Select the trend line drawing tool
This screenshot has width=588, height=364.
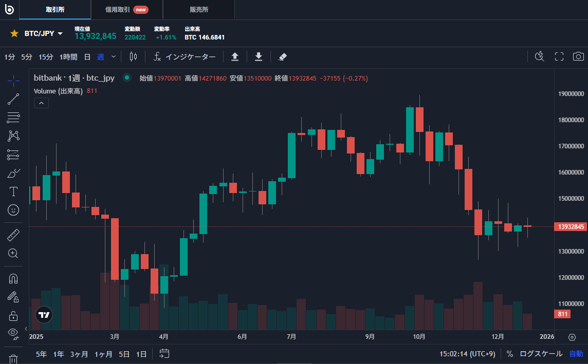(13, 99)
